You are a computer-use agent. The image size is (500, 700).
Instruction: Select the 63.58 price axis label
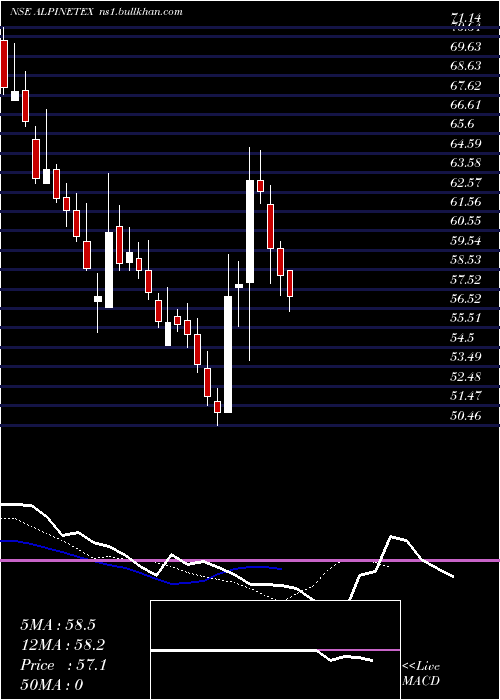466,162
